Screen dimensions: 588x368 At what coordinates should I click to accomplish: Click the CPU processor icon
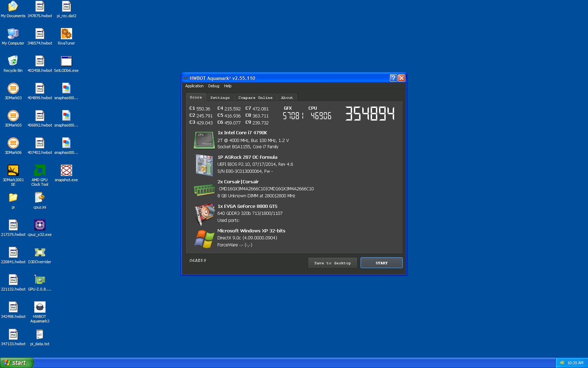pos(204,140)
